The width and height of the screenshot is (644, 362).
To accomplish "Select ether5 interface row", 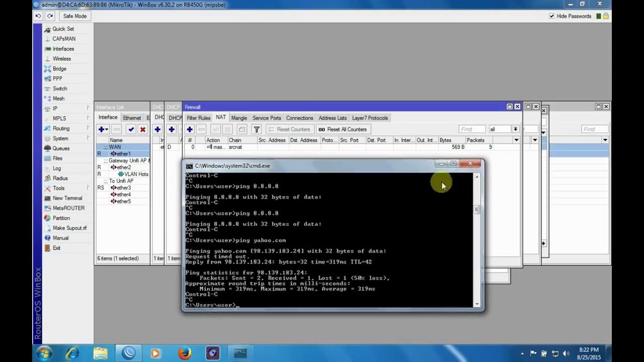I will coord(123,202).
